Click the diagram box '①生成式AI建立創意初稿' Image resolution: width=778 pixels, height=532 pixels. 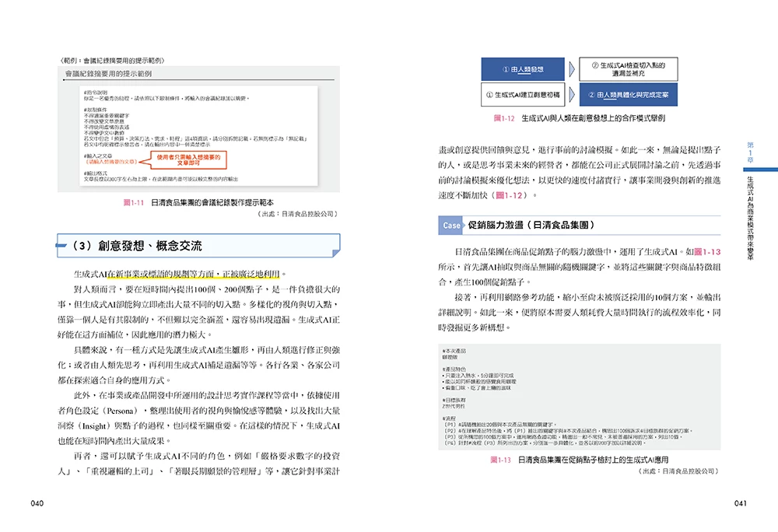[523, 94]
